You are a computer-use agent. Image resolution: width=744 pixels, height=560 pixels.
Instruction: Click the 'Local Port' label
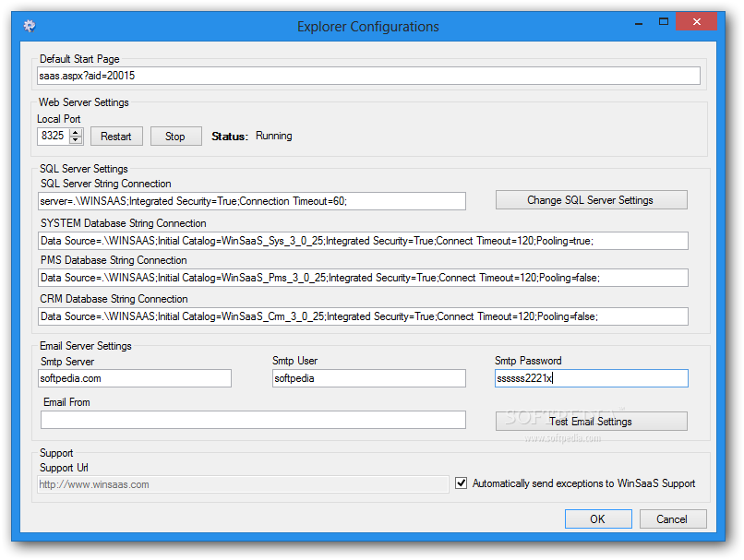pyautogui.click(x=59, y=119)
